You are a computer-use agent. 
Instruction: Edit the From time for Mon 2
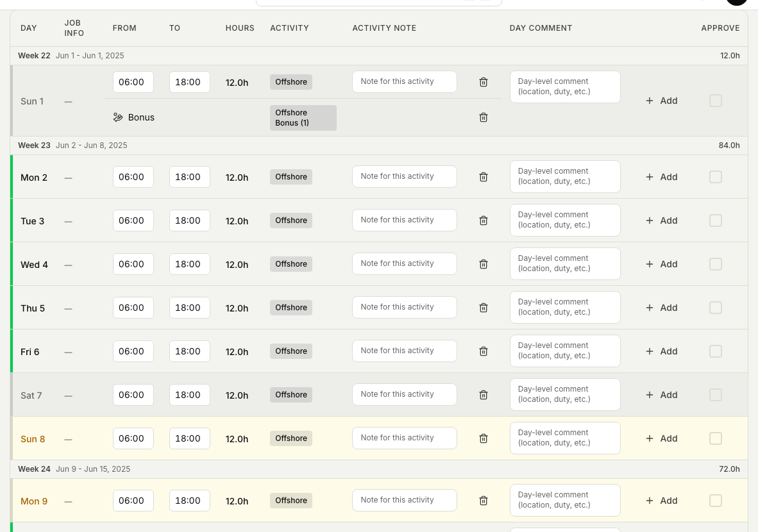pos(133,177)
